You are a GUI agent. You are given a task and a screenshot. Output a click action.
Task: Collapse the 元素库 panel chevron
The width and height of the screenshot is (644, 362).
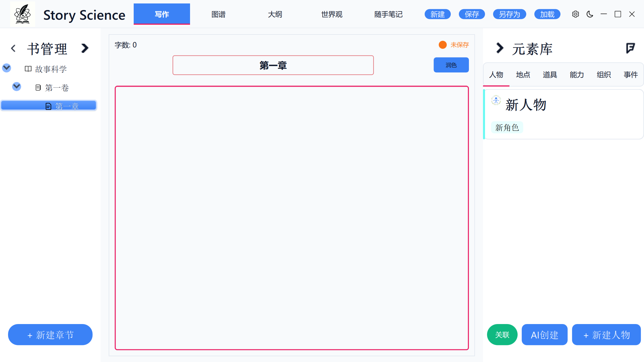coord(500,48)
